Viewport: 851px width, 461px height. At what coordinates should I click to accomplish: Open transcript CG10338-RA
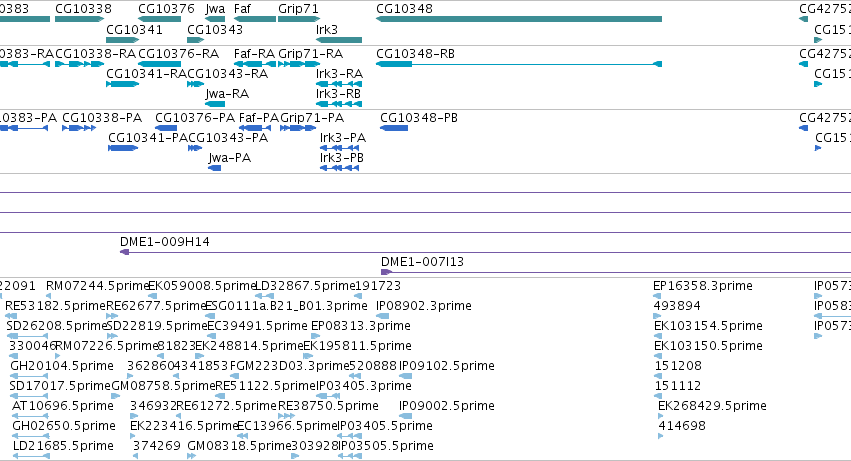[x=96, y=54]
